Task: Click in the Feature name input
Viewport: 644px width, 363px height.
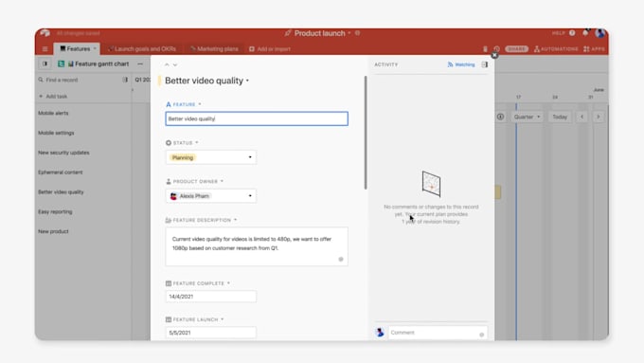Action: (x=257, y=118)
